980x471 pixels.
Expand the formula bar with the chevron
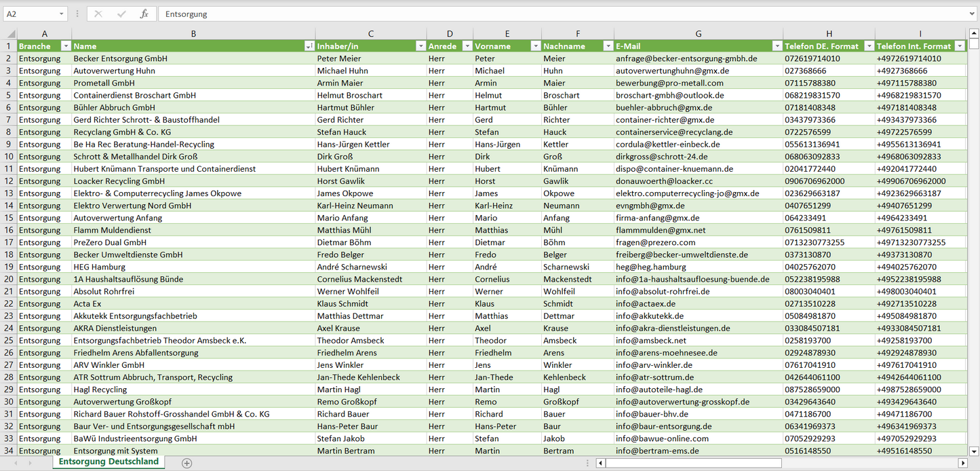point(973,14)
